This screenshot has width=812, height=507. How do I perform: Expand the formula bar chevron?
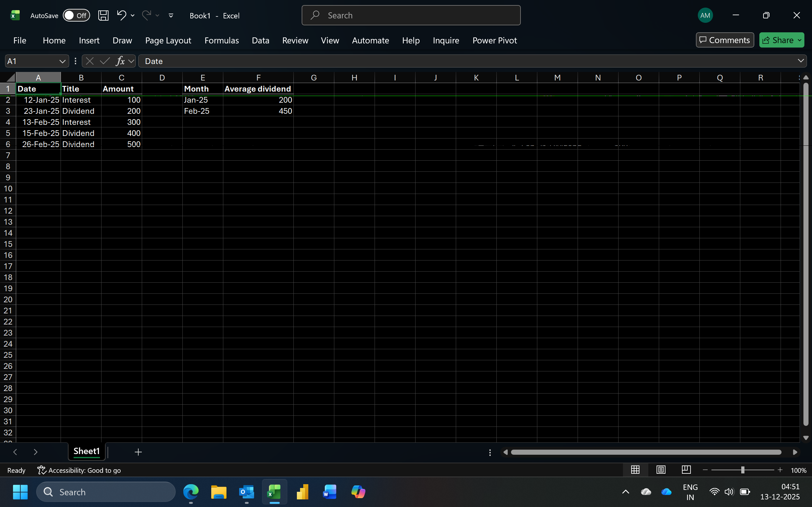click(801, 61)
